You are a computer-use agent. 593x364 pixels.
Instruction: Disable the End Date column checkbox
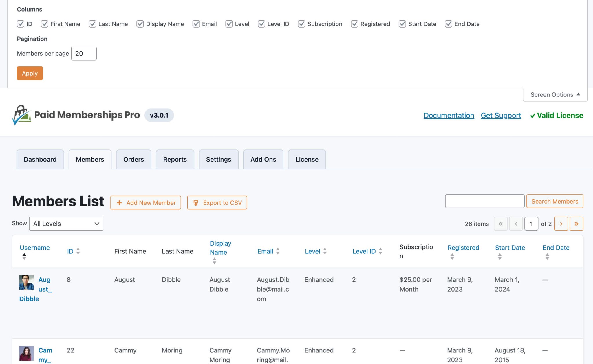click(x=449, y=24)
